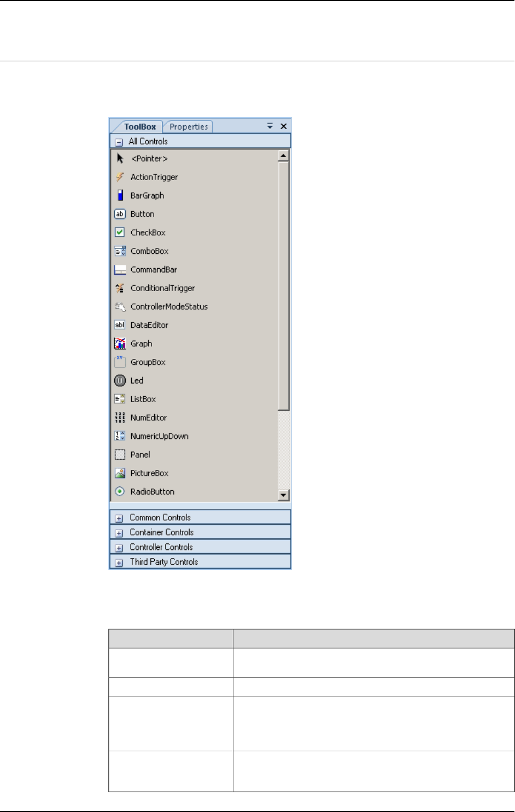Choose the ComboBox control icon
The image size is (515, 812).
pyautogui.click(x=120, y=251)
